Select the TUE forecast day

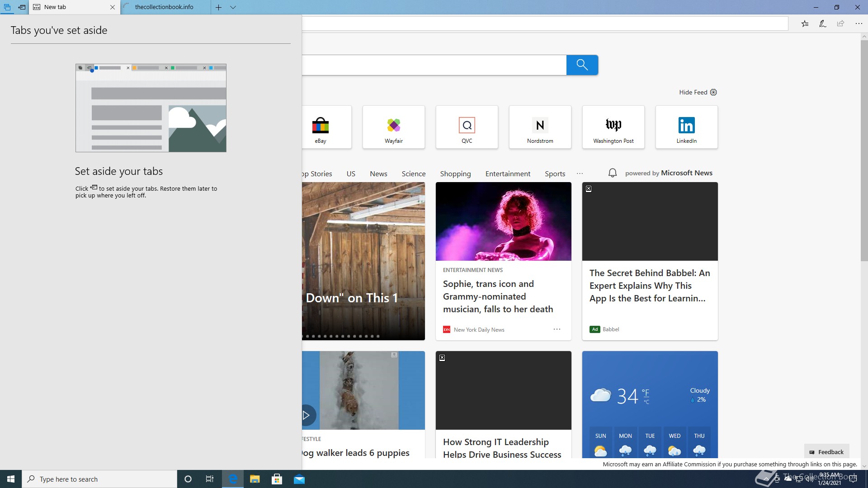(650, 443)
